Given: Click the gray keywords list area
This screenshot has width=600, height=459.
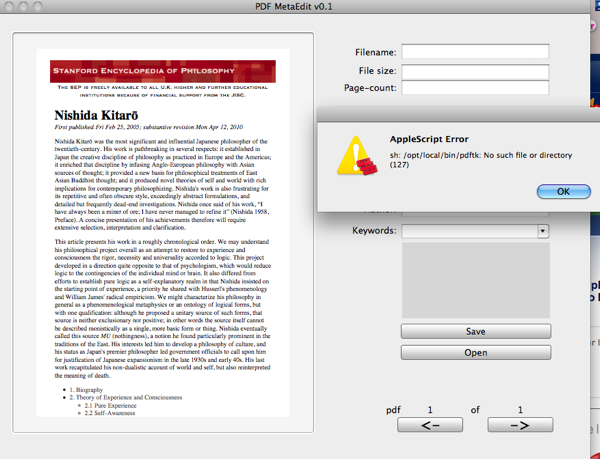Looking at the screenshot, I should (x=476, y=280).
